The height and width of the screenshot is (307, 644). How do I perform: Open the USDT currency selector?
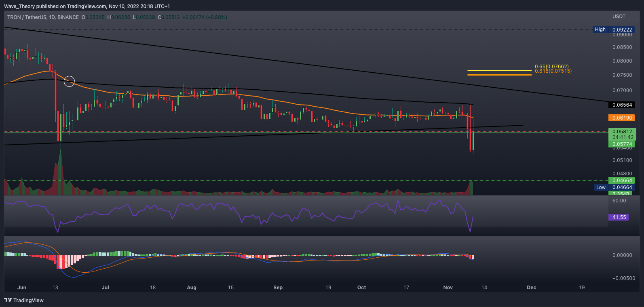[619, 17]
